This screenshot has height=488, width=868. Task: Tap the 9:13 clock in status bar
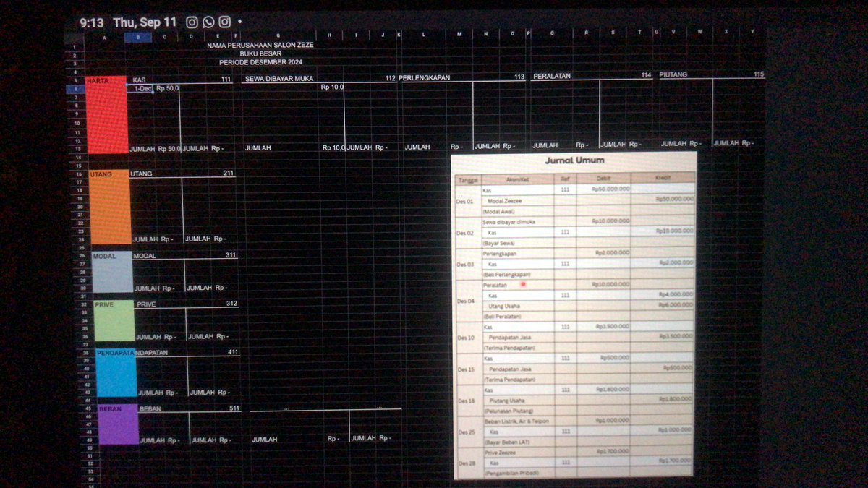tap(92, 22)
